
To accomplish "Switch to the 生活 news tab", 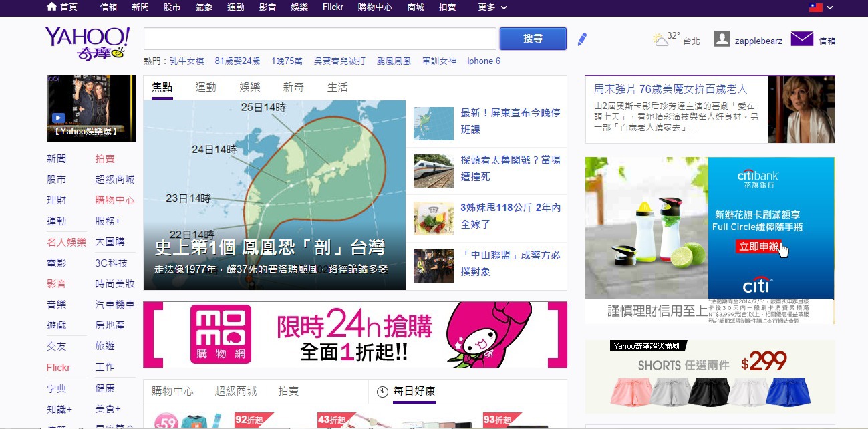I will (x=337, y=88).
